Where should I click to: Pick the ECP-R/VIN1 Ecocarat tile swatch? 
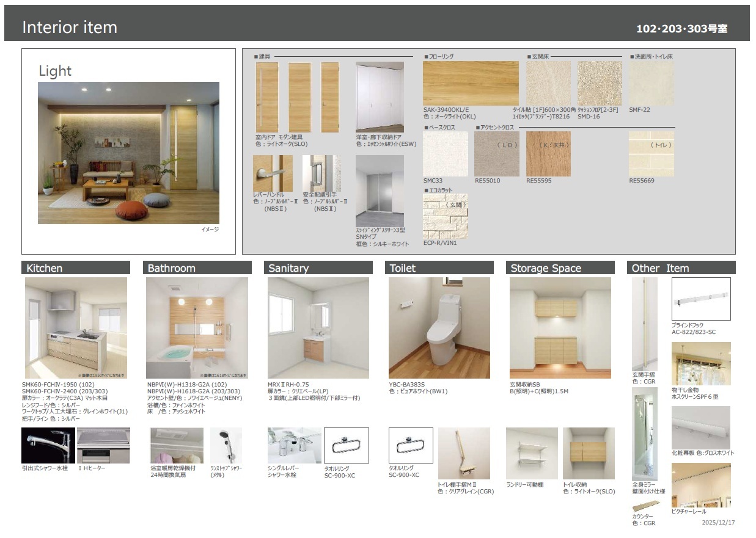[445, 216]
